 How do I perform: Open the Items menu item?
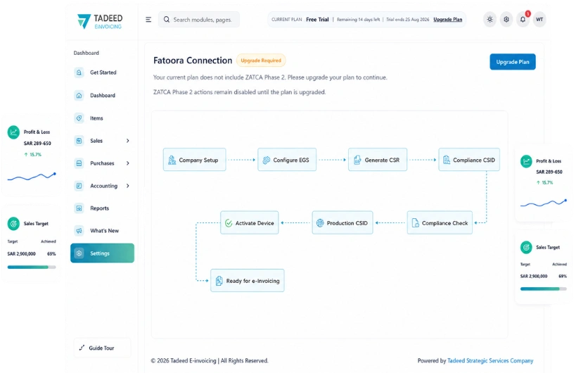pos(102,118)
